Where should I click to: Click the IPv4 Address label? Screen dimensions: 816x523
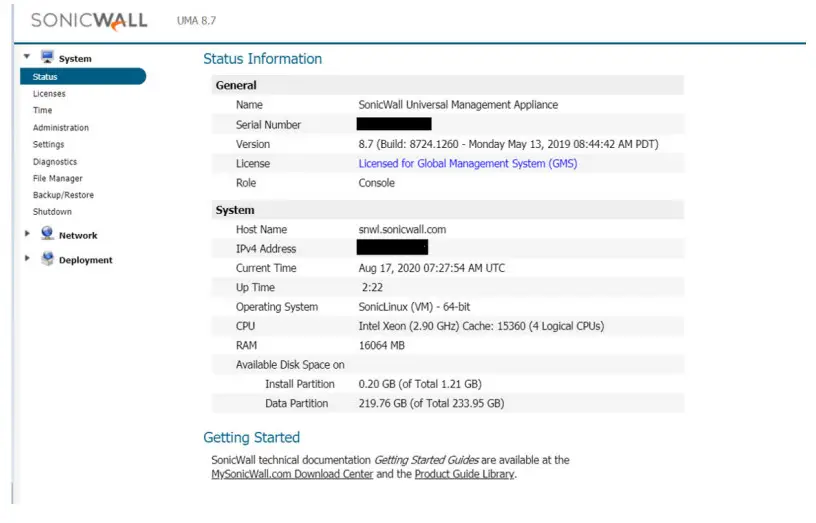[x=265, y=249]
